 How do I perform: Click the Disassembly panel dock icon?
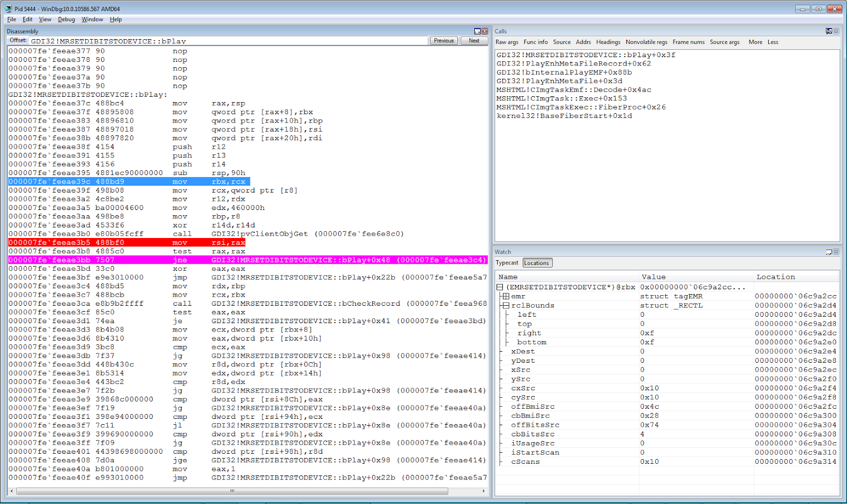tap(477, 32)
